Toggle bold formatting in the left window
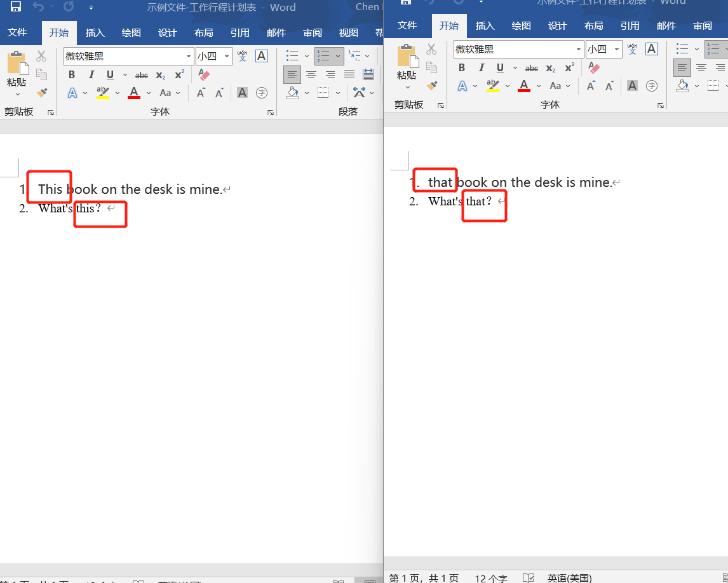This screenshot has width=728, height=583. [x=72, y=75]
